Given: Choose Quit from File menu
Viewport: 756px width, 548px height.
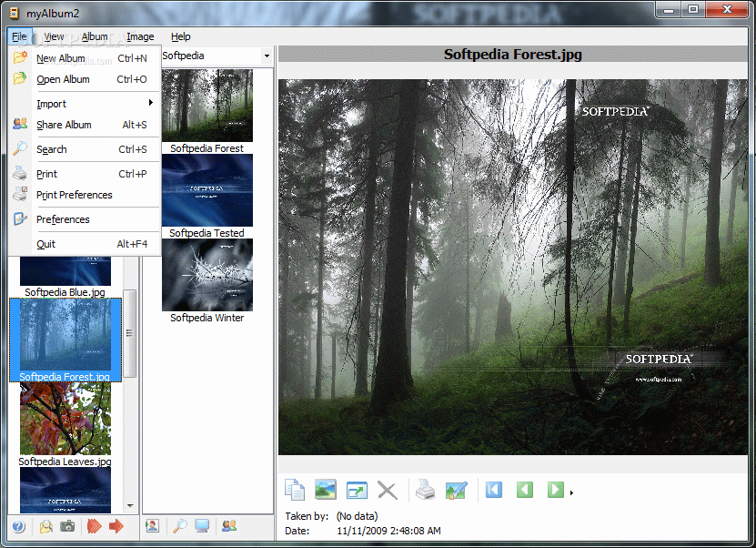Looking at the screenshot, I should point(85,244).
